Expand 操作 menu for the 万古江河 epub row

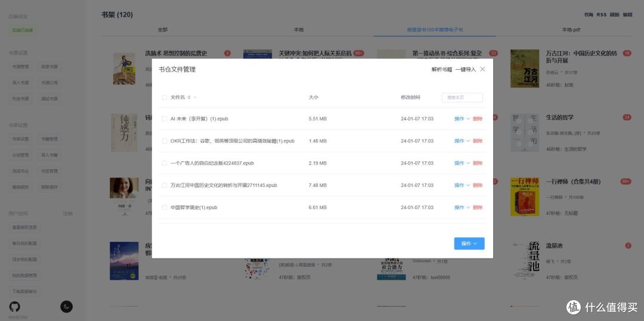point(462,185)
